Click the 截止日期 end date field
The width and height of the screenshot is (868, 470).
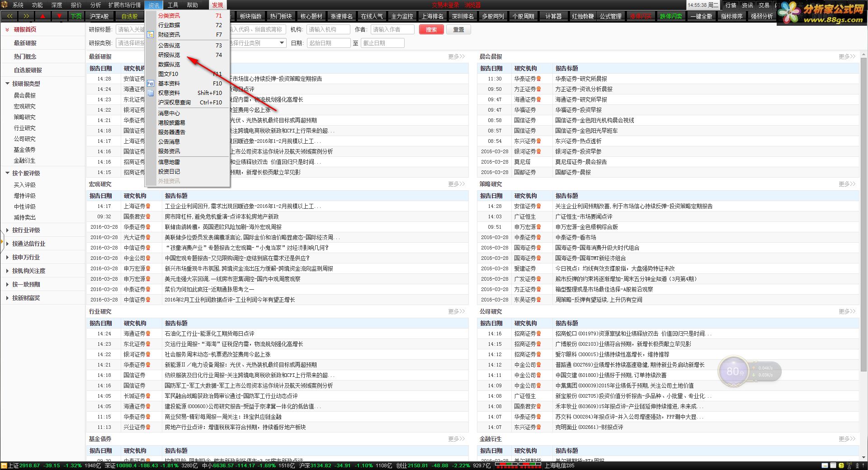pos(382,43)
